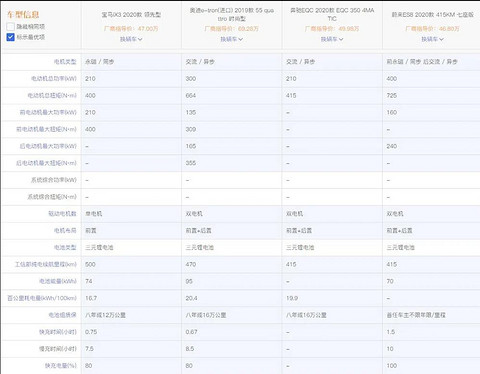Select the 电池组质保 row label
The height and width of the screenshot is (374, 480).
62,315
